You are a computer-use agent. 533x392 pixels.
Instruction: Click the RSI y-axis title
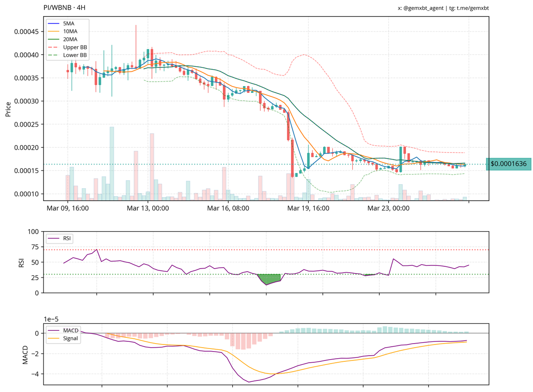click(x=21, y=262)
